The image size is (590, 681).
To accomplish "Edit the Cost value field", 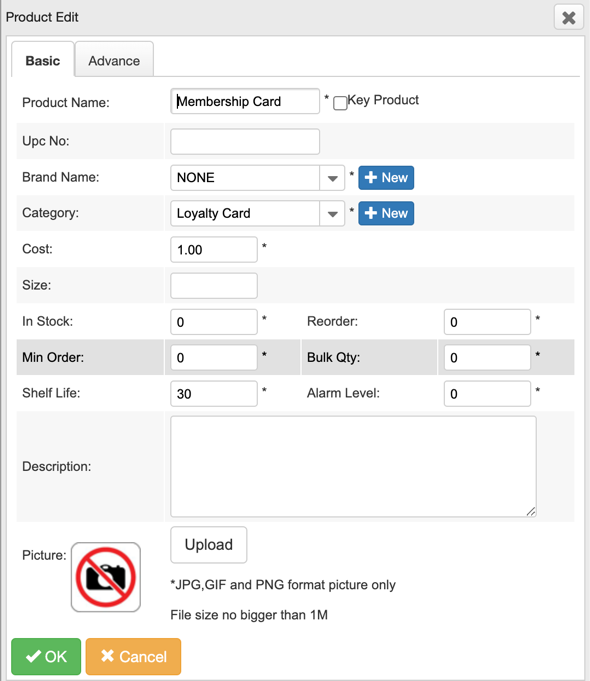I will (214, 250).
